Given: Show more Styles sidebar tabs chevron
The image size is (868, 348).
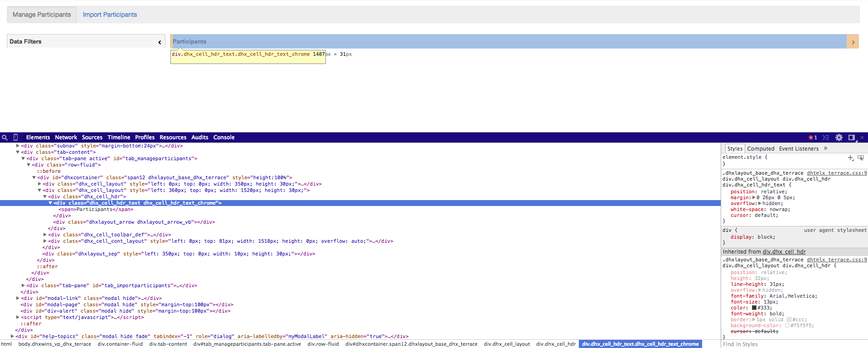Looking at the screenshot, I should pyautogui.click(x=826, y=148).
